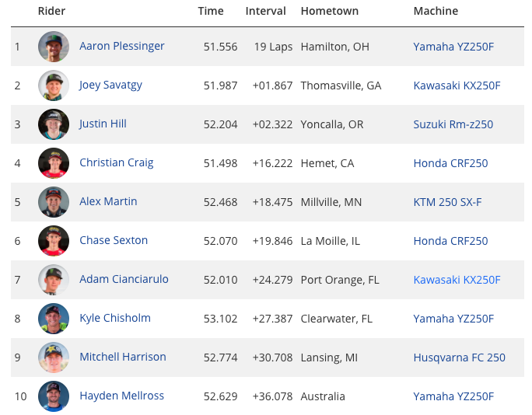Viewport: 532px width, 415px height.
Task: Click Alex Martin's rider photo
Action: [54, 202]
